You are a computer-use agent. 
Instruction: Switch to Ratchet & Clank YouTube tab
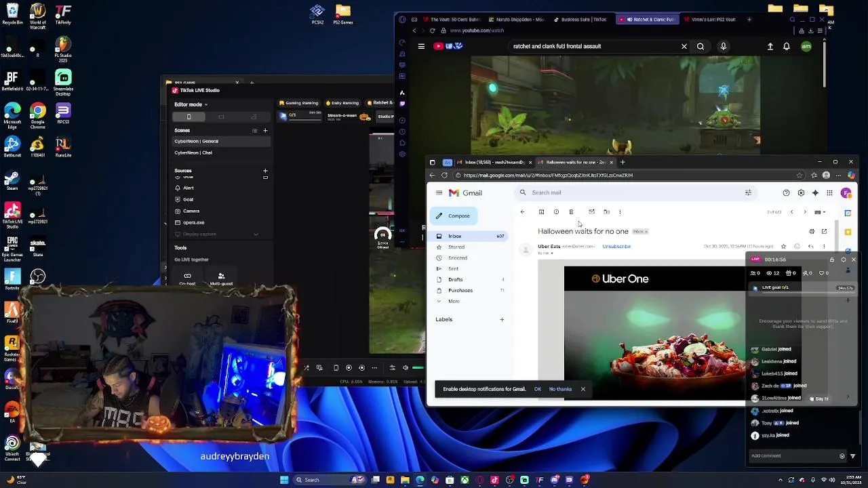pyautogui.click(x=648, y=20)
